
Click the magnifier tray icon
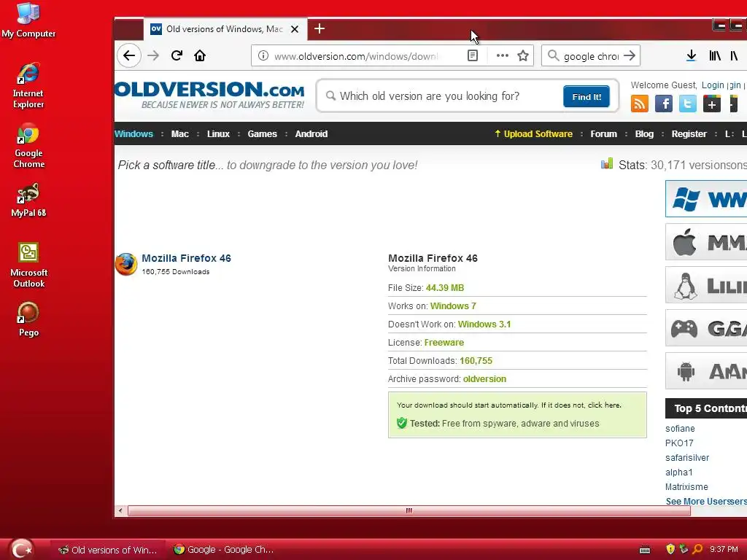[x=697, y=549]
